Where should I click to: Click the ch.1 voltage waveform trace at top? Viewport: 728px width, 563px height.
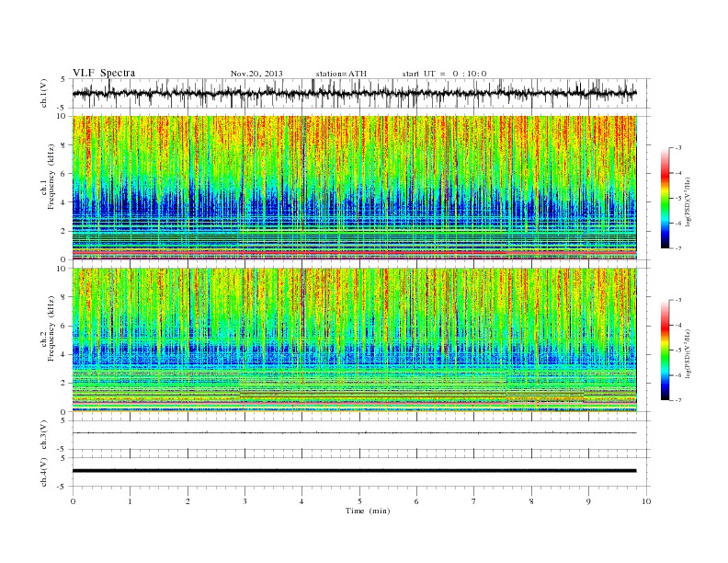[x=354, y=93]
